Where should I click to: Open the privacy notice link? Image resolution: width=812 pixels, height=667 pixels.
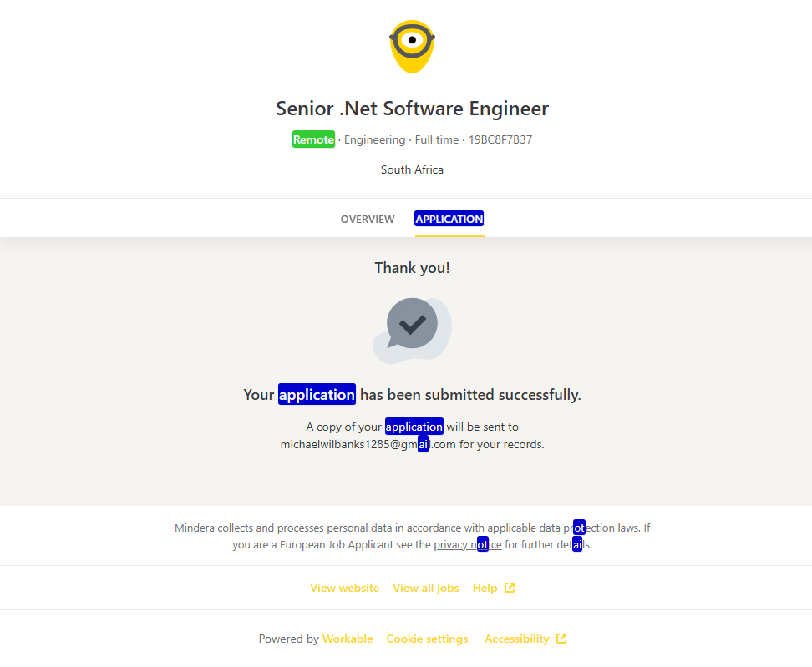(x=468, y=545)
